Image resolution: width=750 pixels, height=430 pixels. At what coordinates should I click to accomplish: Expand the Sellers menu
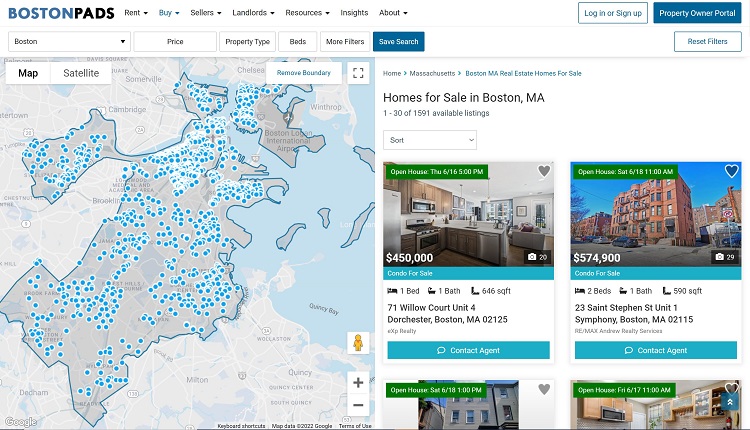206,13
